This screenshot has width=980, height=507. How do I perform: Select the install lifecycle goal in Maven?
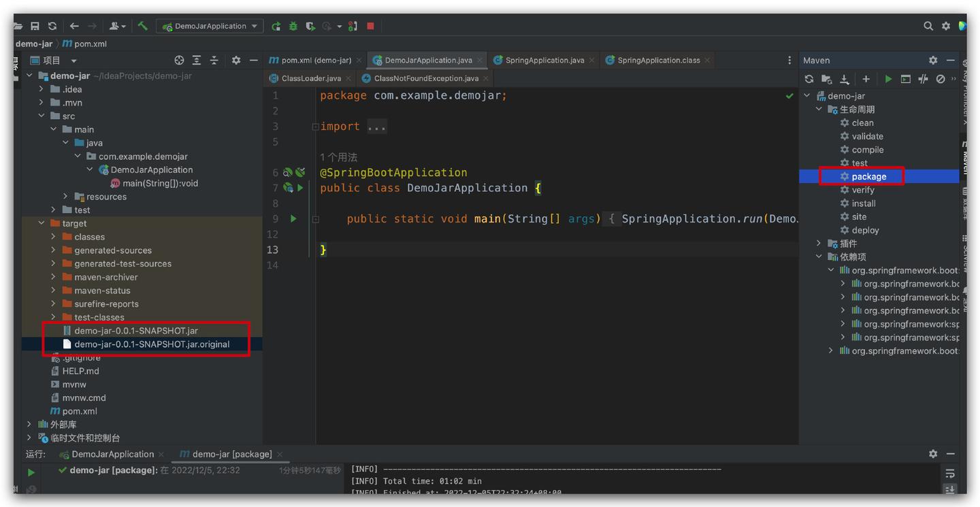(863, 203)
